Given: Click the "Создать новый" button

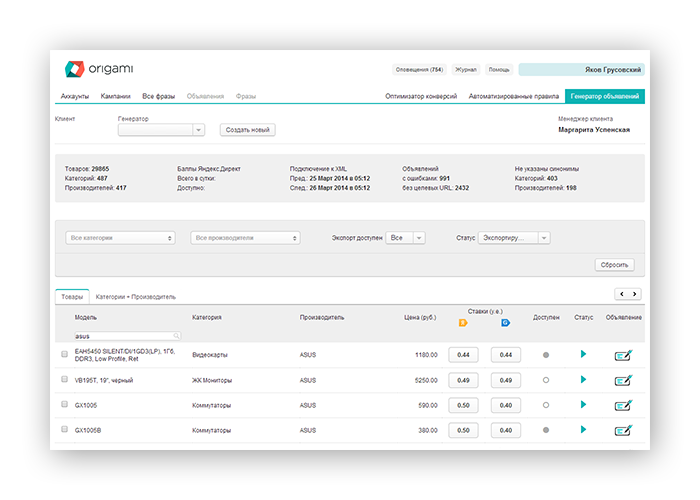Looking at the screenshot, I should 247,130.
